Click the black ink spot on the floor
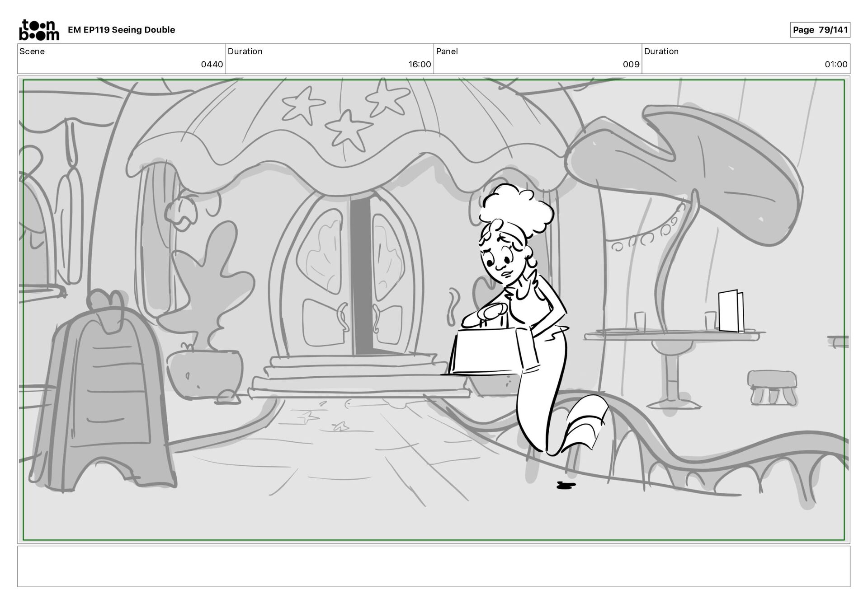The height and width of the screenshot is (613, 868). pos(565,485)
